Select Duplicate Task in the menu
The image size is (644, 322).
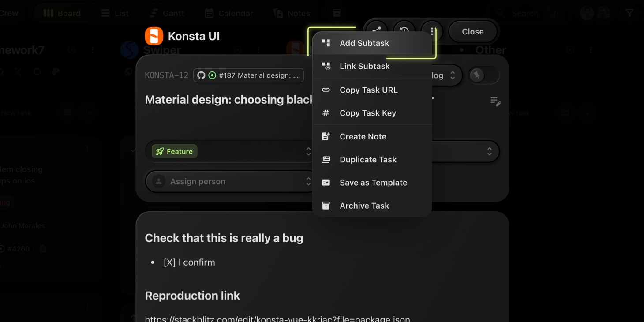click(x=368, y=160)
